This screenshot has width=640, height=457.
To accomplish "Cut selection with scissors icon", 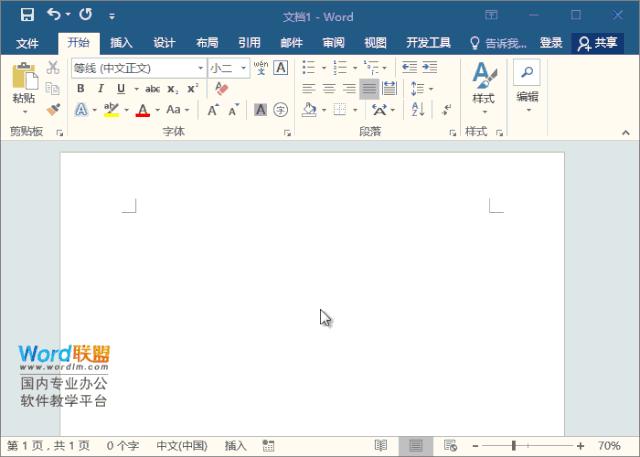I will (53, 67).
